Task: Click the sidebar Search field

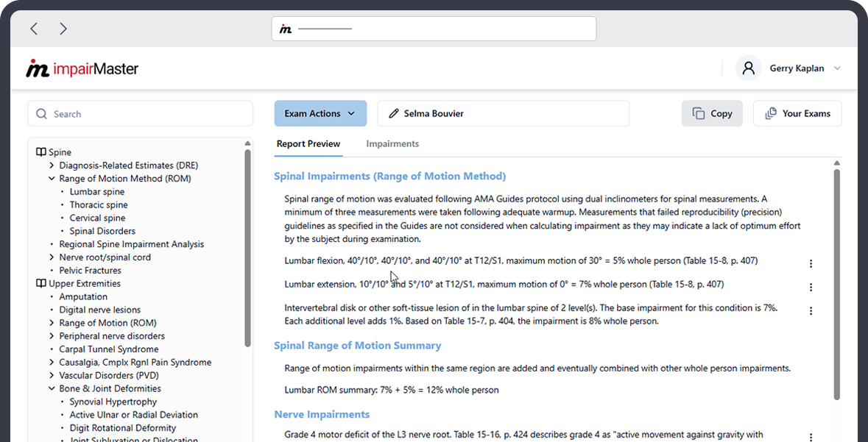Action: (140, 114)
